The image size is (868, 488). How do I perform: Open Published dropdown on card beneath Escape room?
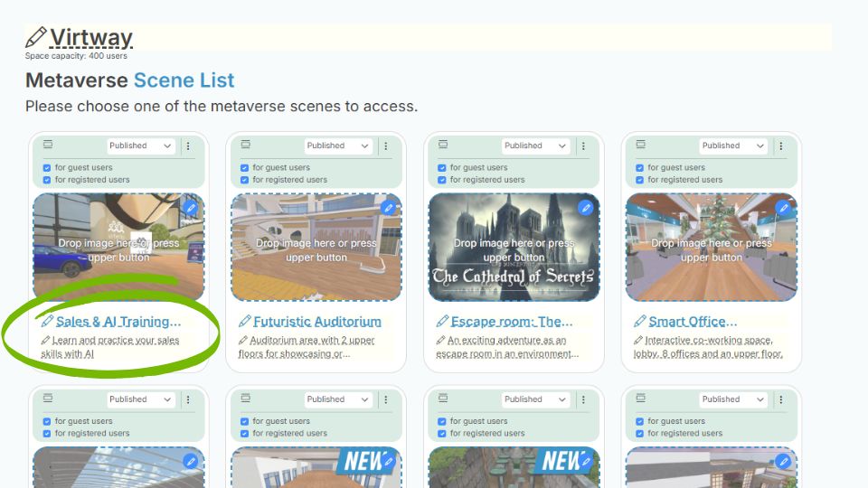coord(536,399)
